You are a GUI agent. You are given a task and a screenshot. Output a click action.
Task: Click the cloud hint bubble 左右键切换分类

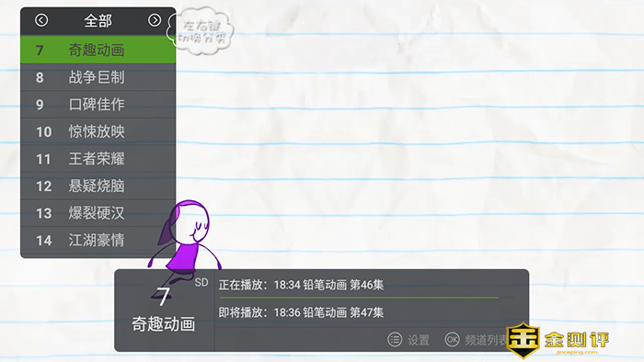click(x=201, y=31)
